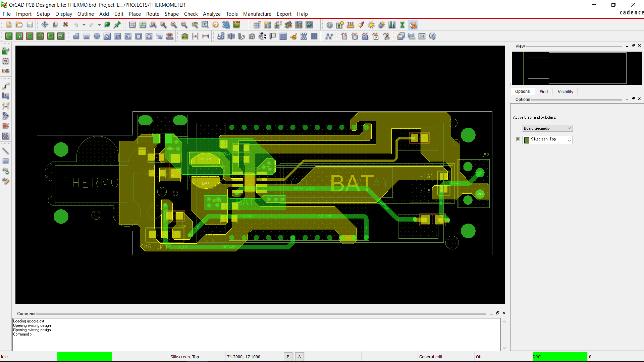Click the hourglass icon in toolbar
The height and width of the screenshot is (362, 644).
pyautogui.click(x=402, y=25)
